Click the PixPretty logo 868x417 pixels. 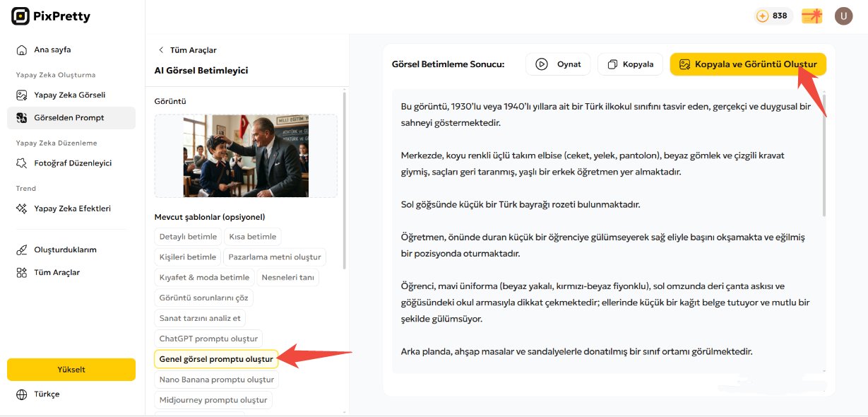(49, 16)
